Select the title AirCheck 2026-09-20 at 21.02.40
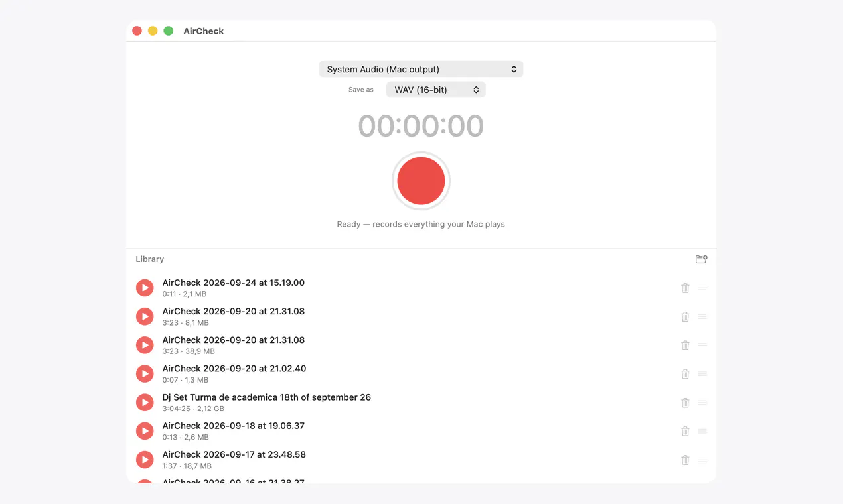 pyautogui.click(x=234, y=369)
